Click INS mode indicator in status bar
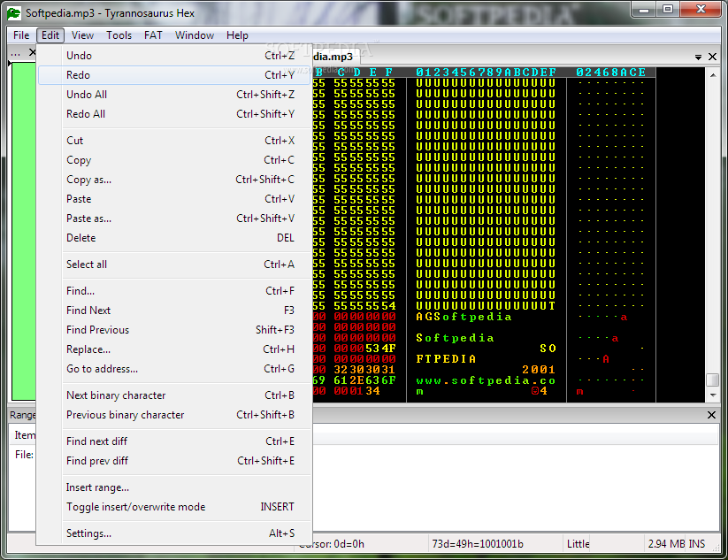The height and width of the screenshot is (560, 728). pos(697,544)
